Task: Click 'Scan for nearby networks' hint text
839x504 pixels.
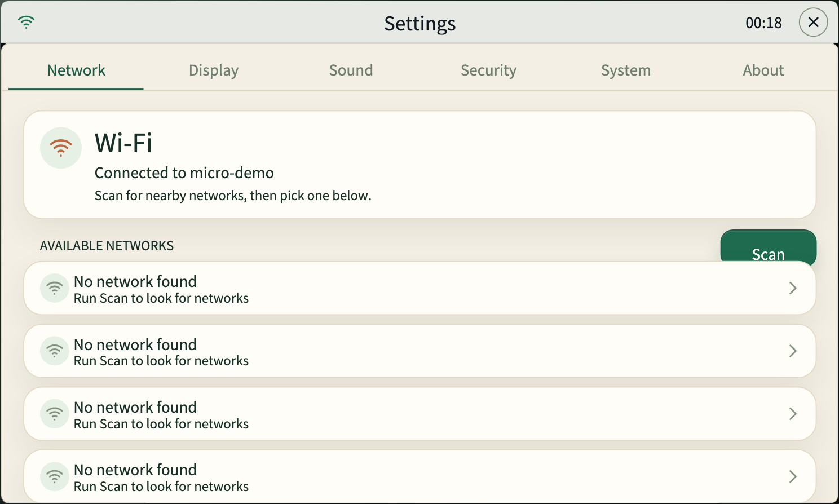Action: [233, 196]
